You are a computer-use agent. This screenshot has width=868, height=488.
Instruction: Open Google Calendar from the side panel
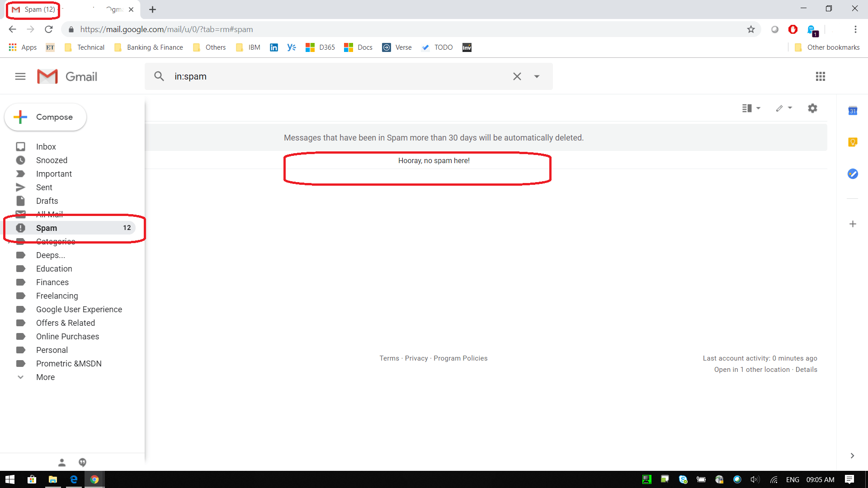853,111
